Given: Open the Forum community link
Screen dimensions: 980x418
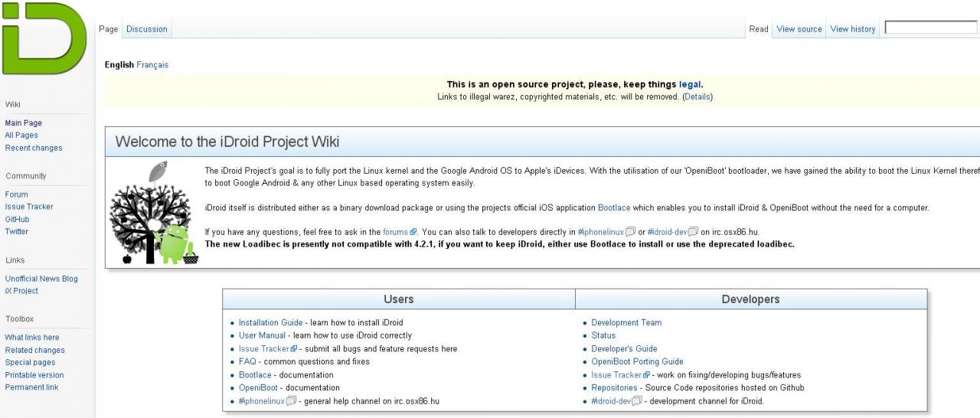Looking at the screenshot, I should click(x=16, y=194).
